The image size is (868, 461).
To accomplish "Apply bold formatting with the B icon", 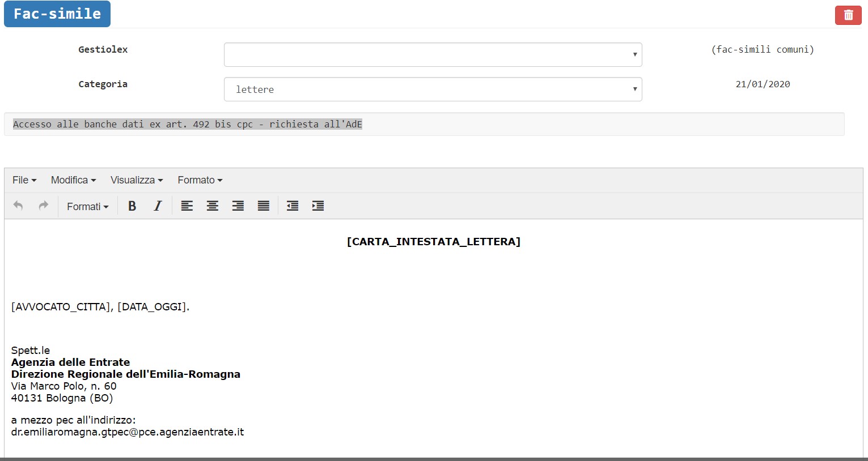I will (x=132, y=206).
